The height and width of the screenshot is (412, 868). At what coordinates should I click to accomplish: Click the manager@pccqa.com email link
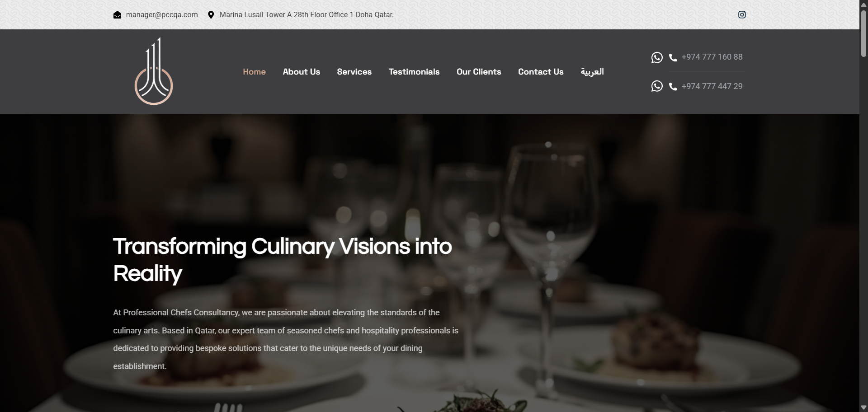[162, 14]
